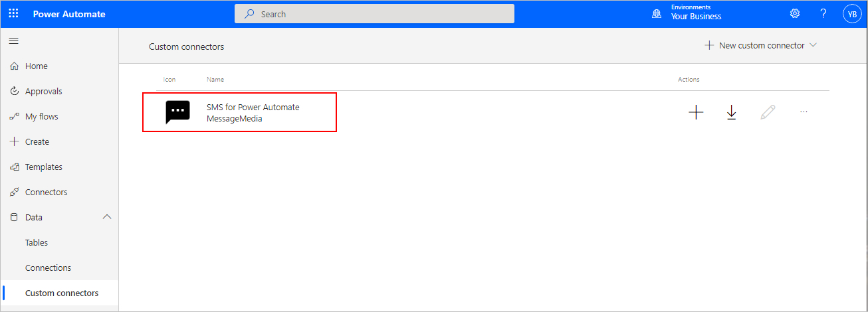Click the My flows icon
868x312 pixels.
[x=13, y=117]
